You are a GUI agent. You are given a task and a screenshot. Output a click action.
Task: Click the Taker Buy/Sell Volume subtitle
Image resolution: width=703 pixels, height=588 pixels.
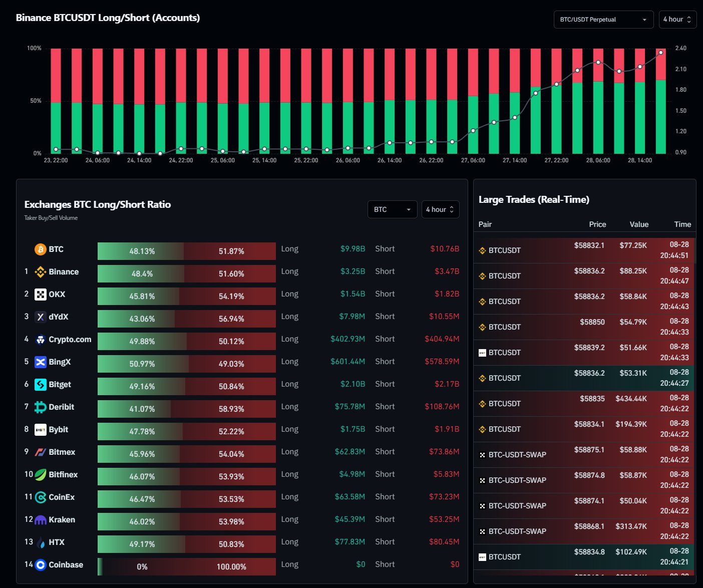tap(51, 218)
